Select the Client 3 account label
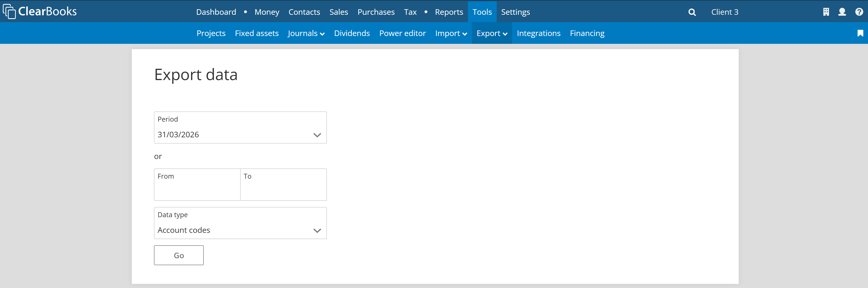Screen dimensions: 868x288 click(x=724, y=12)
